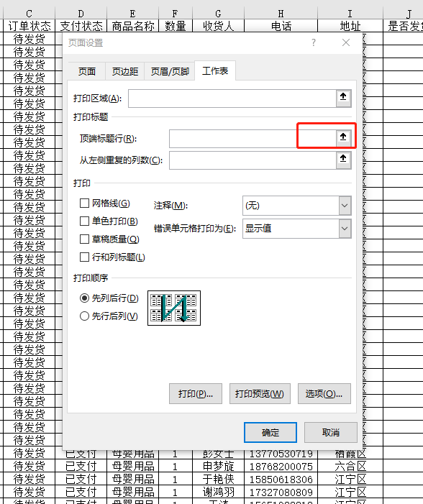Select column I header in the spreadsheet

[x=350, y=14]
